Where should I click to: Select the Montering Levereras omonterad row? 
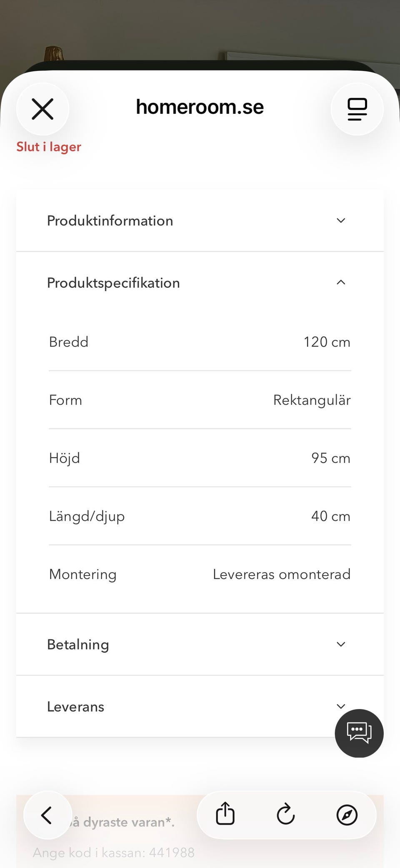pos(200,574)
